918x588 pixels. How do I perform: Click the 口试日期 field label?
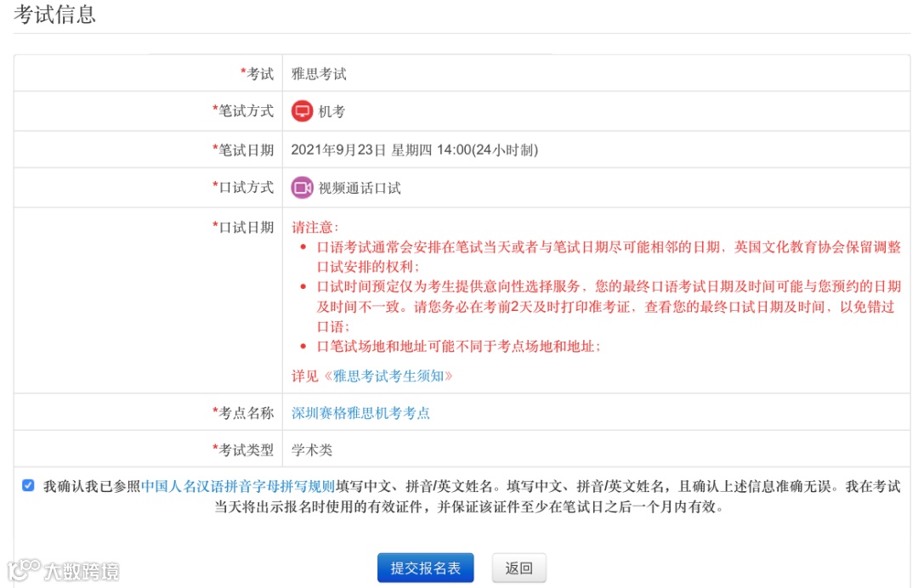[243, 227]
